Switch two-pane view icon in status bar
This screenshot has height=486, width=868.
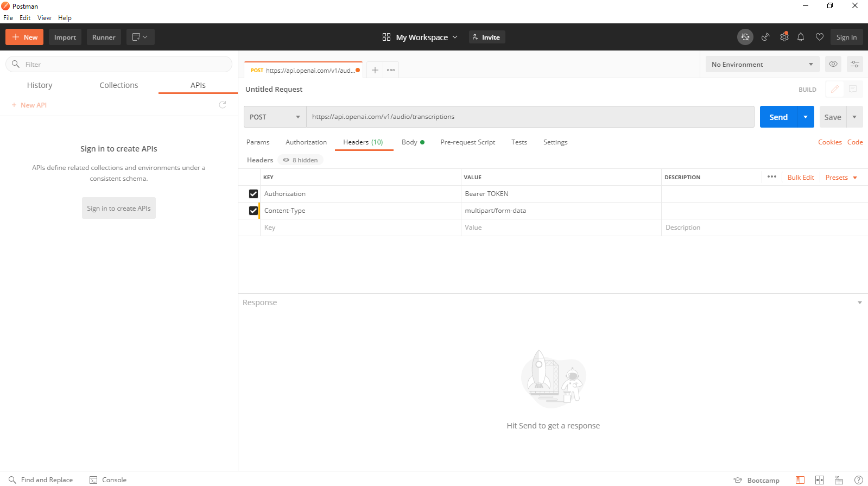(820, 480)
